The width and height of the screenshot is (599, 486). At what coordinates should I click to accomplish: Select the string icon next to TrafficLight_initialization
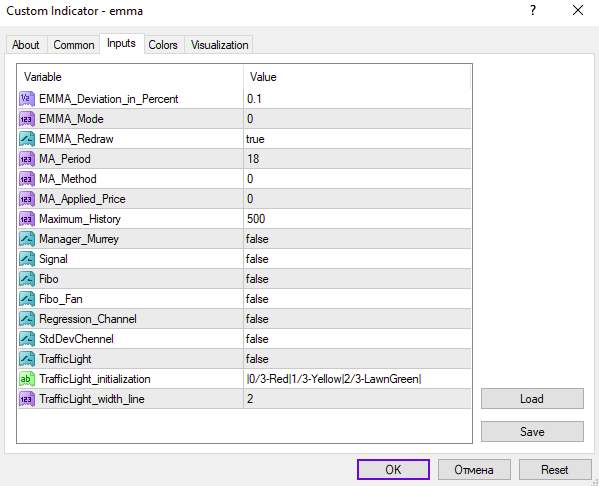pyautogui.click(x=27, y=379)
